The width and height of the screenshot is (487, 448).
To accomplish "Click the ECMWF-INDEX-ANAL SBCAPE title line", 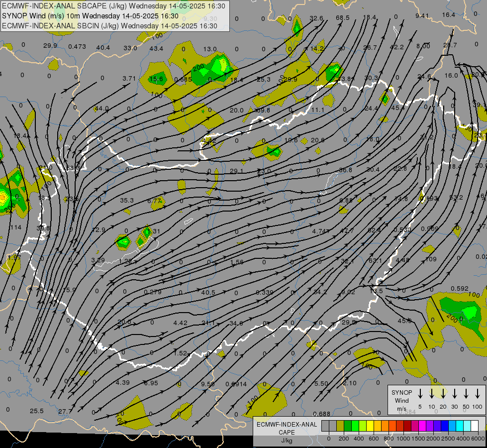I will [113, 6].
